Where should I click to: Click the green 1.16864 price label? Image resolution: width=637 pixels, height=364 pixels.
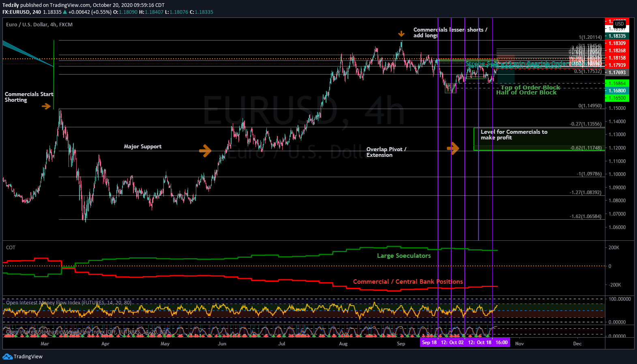(617, 84)
